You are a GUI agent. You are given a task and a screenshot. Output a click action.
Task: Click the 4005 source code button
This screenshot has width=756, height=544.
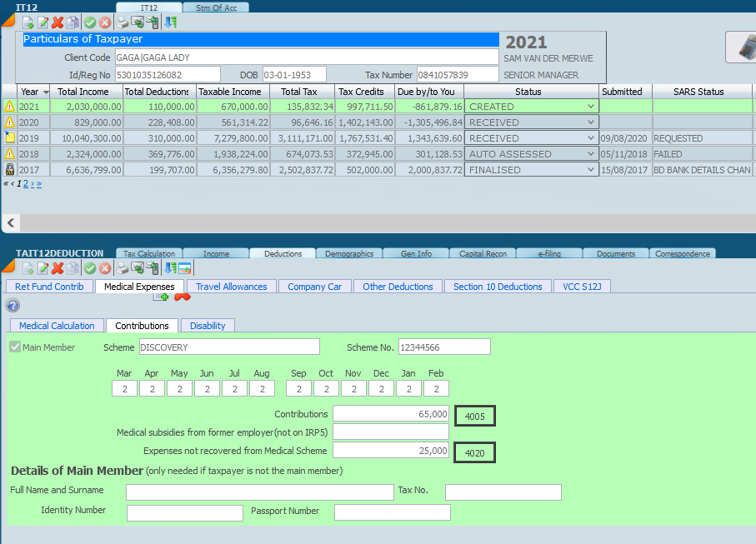pyautogui.click(x=475, y=415)
